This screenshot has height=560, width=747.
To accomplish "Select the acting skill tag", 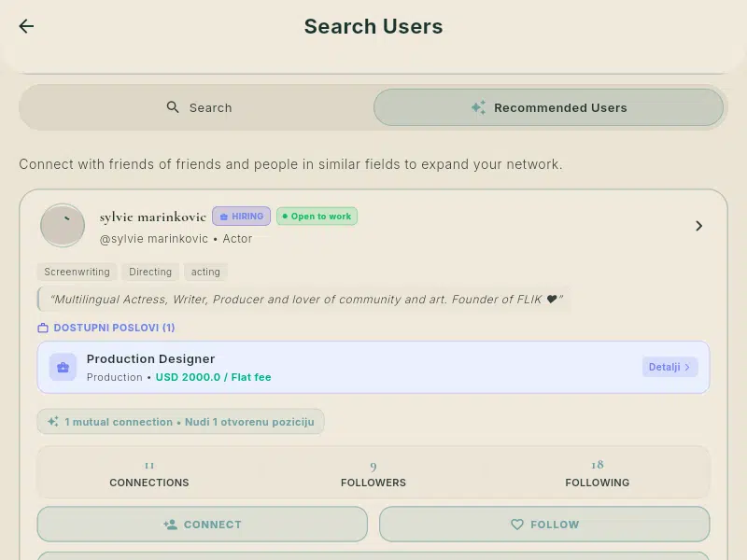I will coord(205,272).
